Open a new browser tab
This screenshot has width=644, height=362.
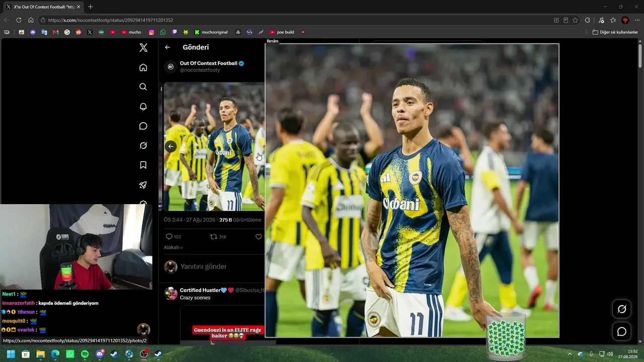(91, 7)
